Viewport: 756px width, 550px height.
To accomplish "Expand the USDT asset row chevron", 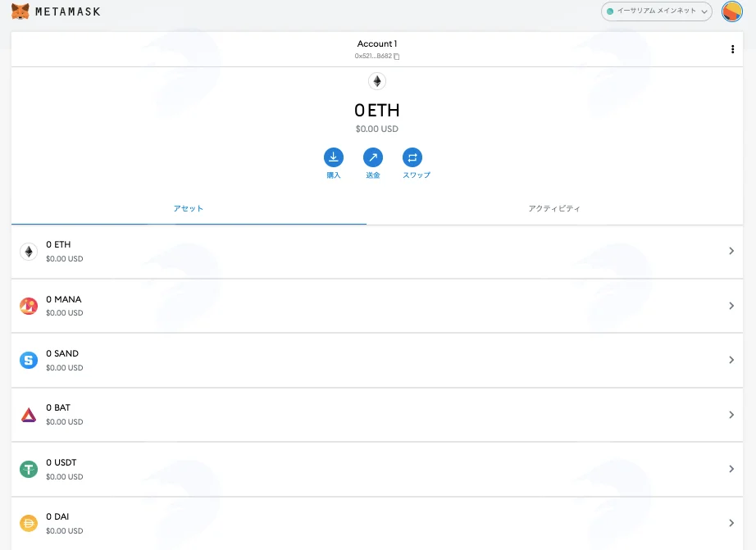I will [x=731, y=469].
